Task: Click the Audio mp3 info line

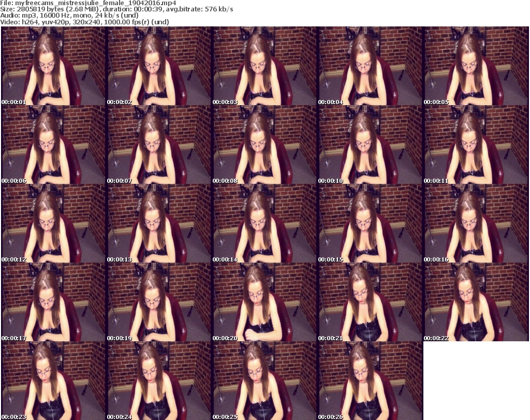Action: tap(69, 15)
